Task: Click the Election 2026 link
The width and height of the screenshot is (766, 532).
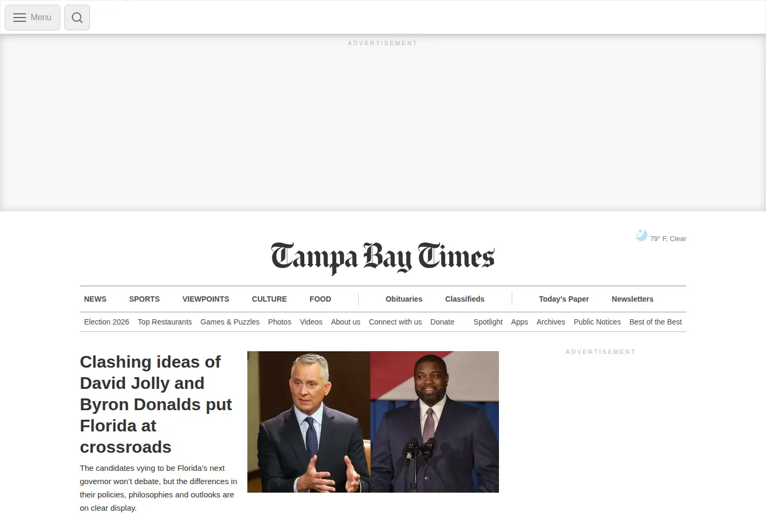Action: tap(106, 322)
